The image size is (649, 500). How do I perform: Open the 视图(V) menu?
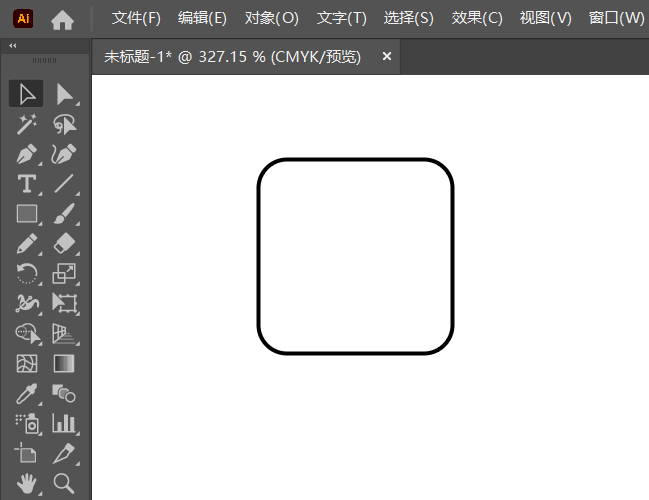click(546, 18)
